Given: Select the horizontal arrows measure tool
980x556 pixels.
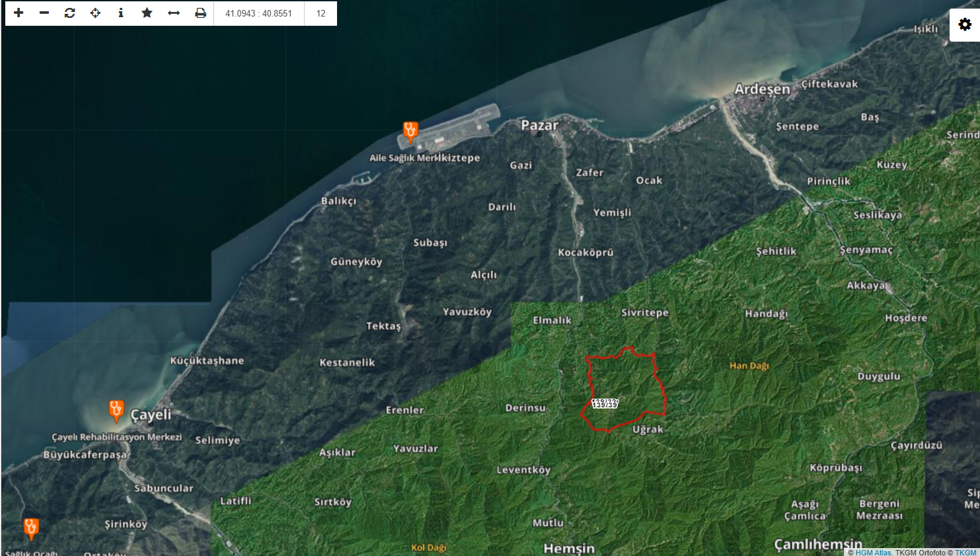Looking at the screenshot, I should click(x=174, y=13).
